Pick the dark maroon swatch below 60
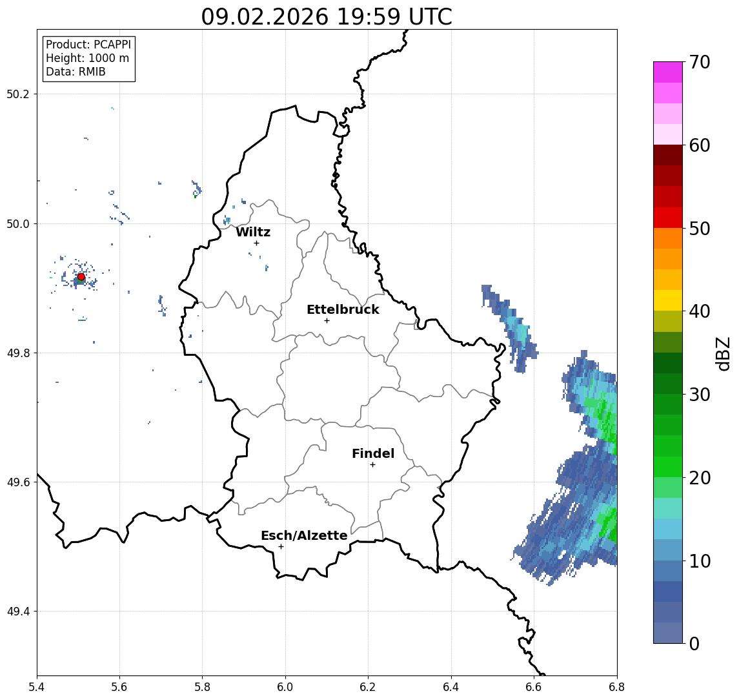Image resolution: width=739 pixels, height=700 pixels. pos(668,155)
